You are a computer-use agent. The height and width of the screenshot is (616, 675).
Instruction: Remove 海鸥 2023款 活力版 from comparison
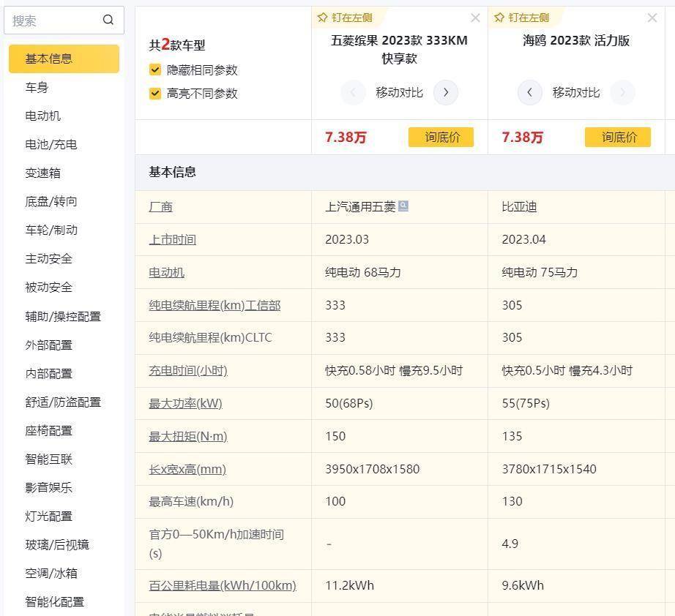pos(652,18)
